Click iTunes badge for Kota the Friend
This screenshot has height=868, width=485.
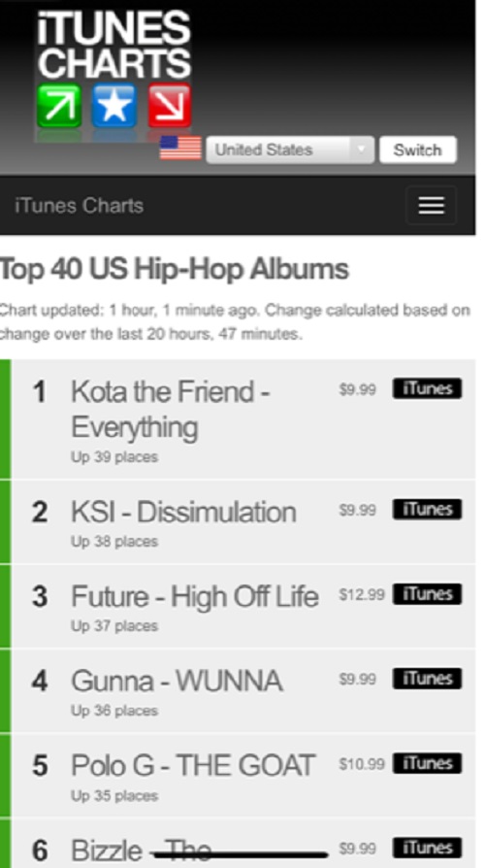coord(427,388)
